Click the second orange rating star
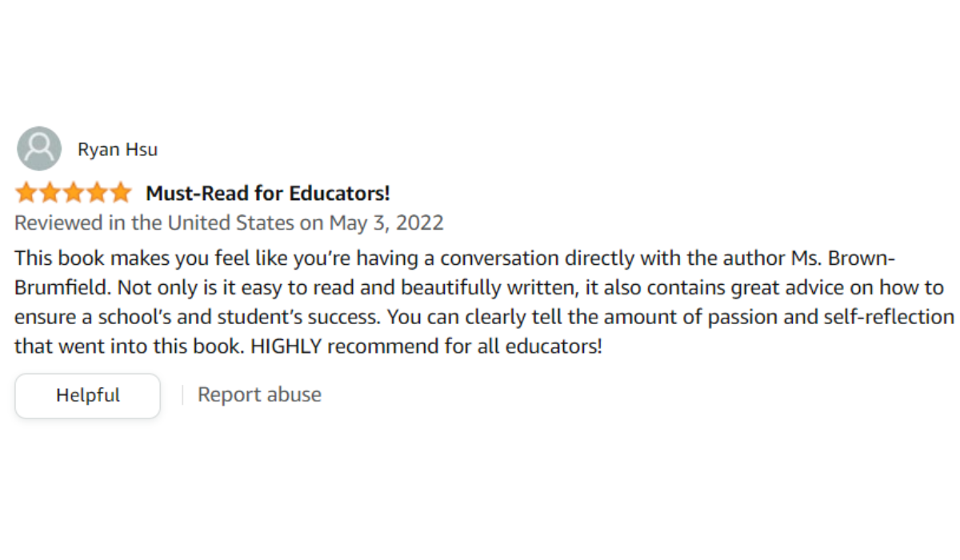The height and width of the screenshot is (560, 960). point(50,193)
